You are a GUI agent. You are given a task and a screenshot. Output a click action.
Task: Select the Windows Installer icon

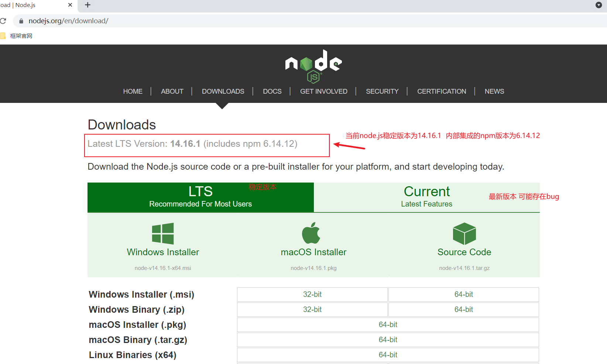[x=163, y=233]
